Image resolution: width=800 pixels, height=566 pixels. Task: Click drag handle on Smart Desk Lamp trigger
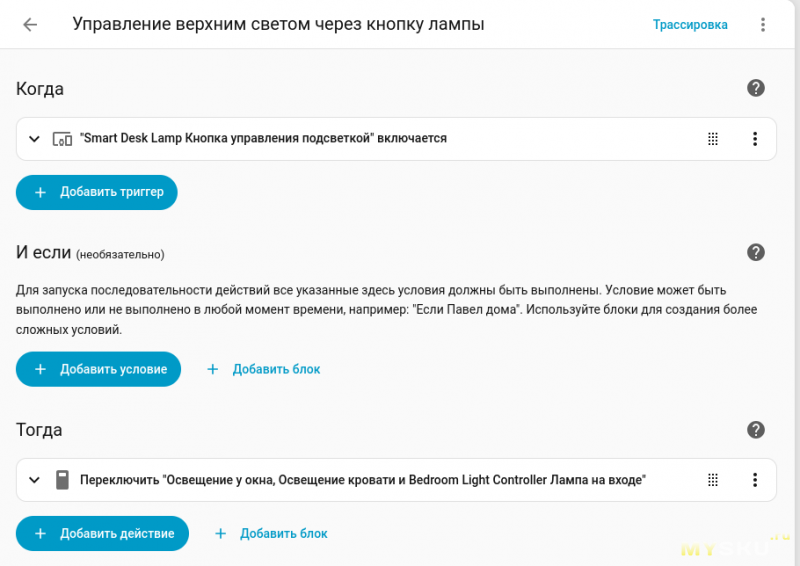tap(713, 139)
